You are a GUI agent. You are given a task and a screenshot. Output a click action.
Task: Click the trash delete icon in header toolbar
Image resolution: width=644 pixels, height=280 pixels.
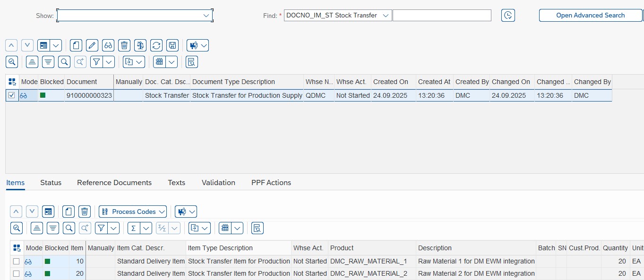(124, 45)
